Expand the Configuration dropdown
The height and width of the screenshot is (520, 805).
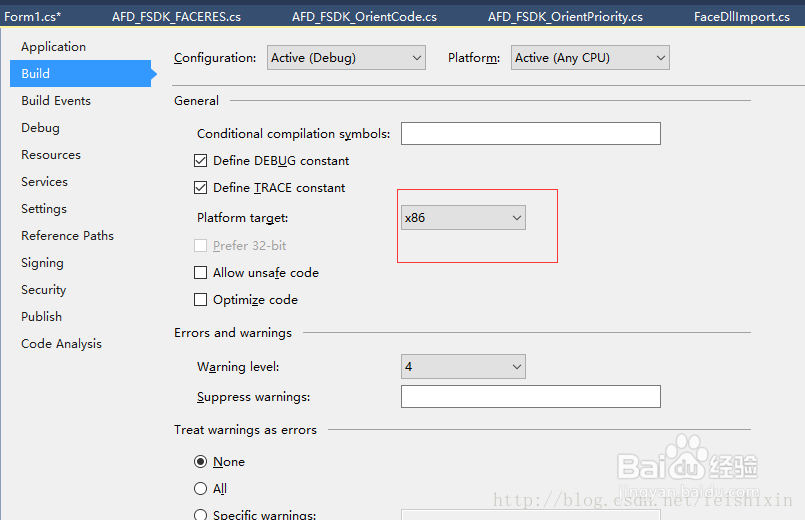[x=346, y=57]
